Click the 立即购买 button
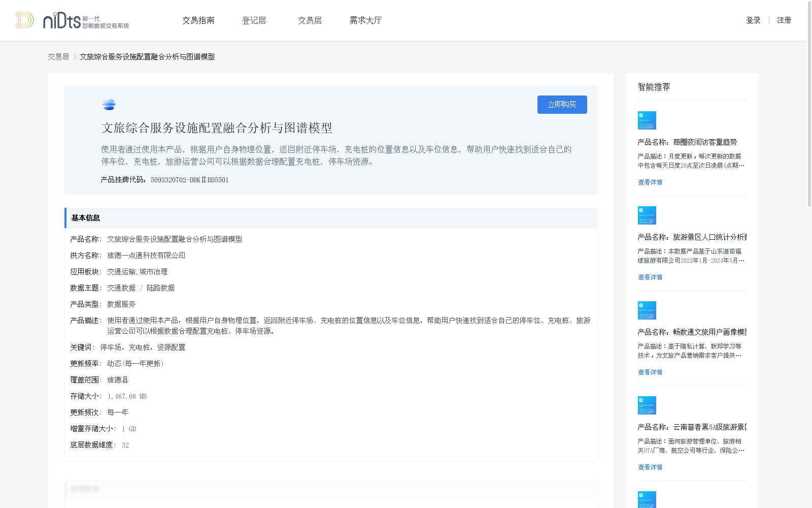812x508 pixels. 562,105
